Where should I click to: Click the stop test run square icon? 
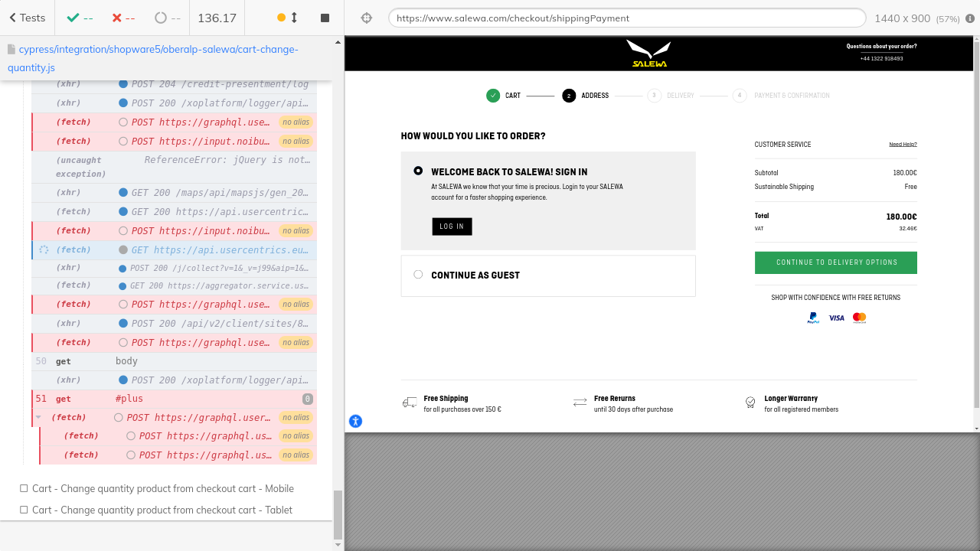click(x=325, y=18)
